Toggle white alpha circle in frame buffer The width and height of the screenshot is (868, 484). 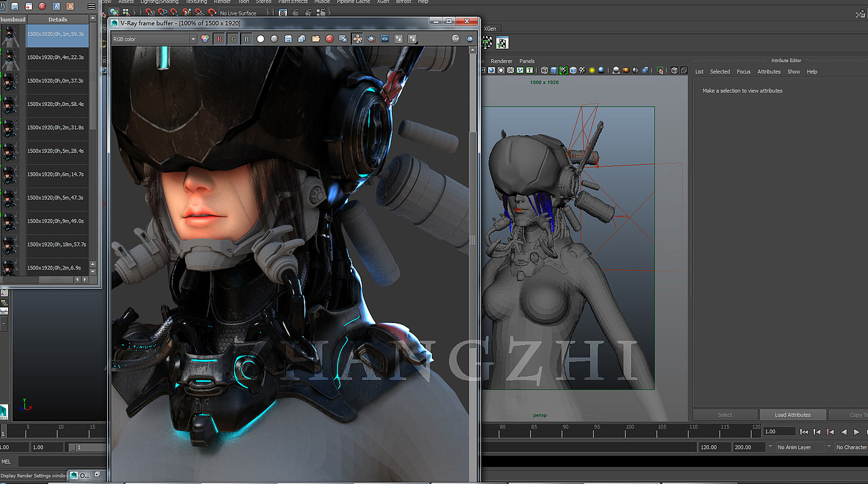click(x=260, y=39)
